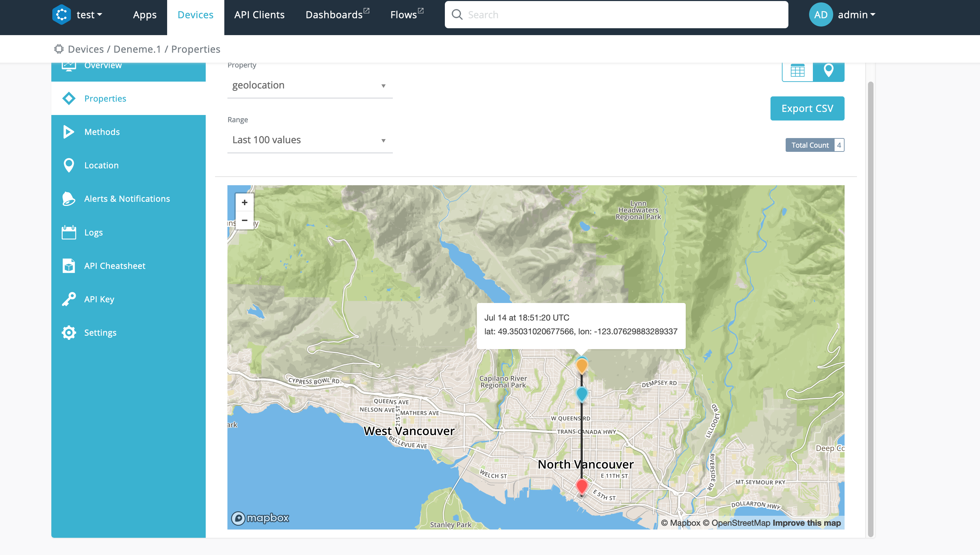
Task: Click the API Key key icon
Action: [69, 299]
